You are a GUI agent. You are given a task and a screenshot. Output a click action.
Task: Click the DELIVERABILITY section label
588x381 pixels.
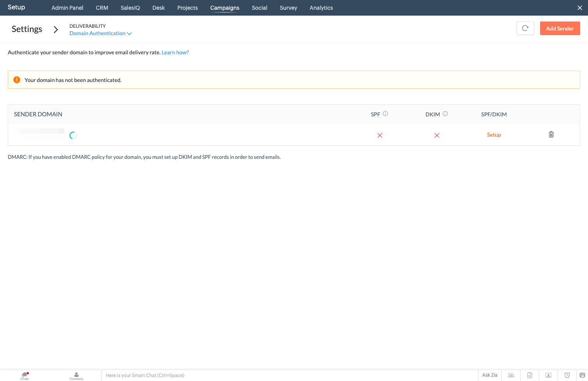coord(88,26)
